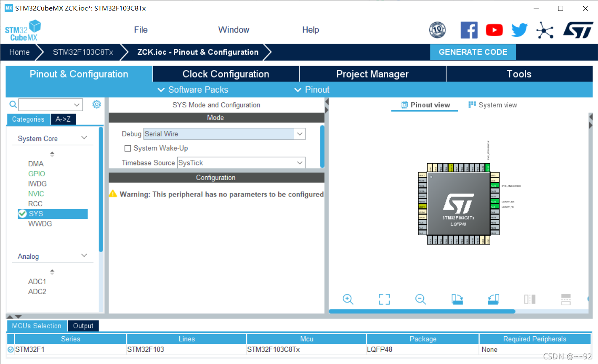Click STM32F103C8Tx breadcrumb
The height and width of the screenshot is (364, 598).
click(x=83, y=52)
